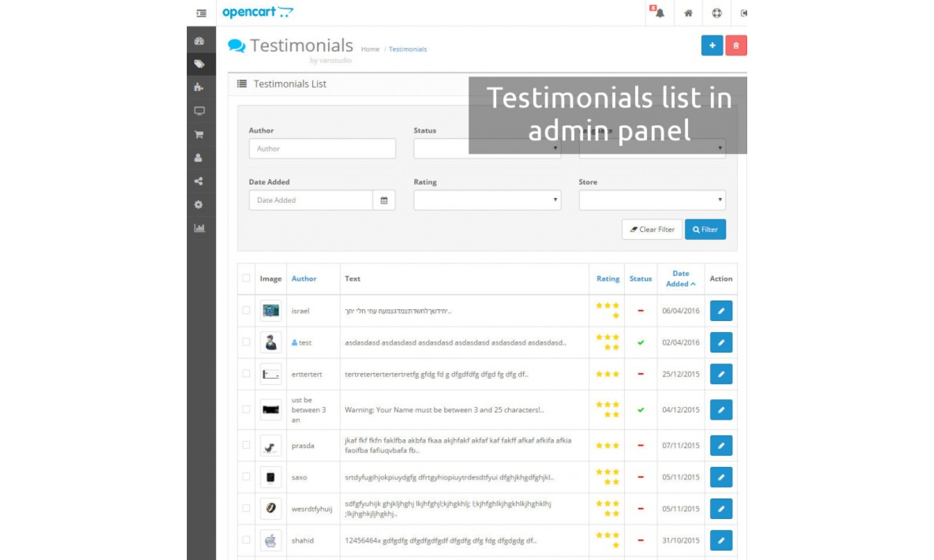This screenshot has height=560, width=934.
Task: Open the Rating filter dropdown
Action: (487, 200)
